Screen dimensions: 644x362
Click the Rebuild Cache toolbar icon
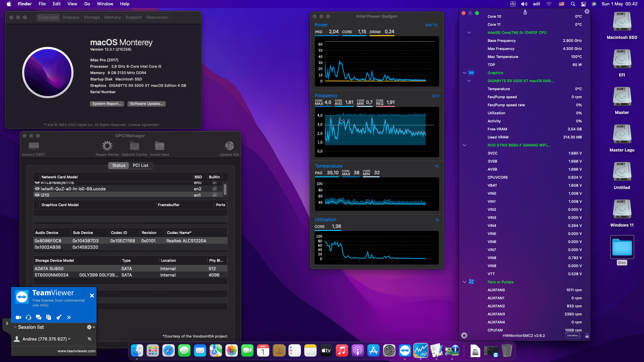pyautogui.click(x=134, y=146)
